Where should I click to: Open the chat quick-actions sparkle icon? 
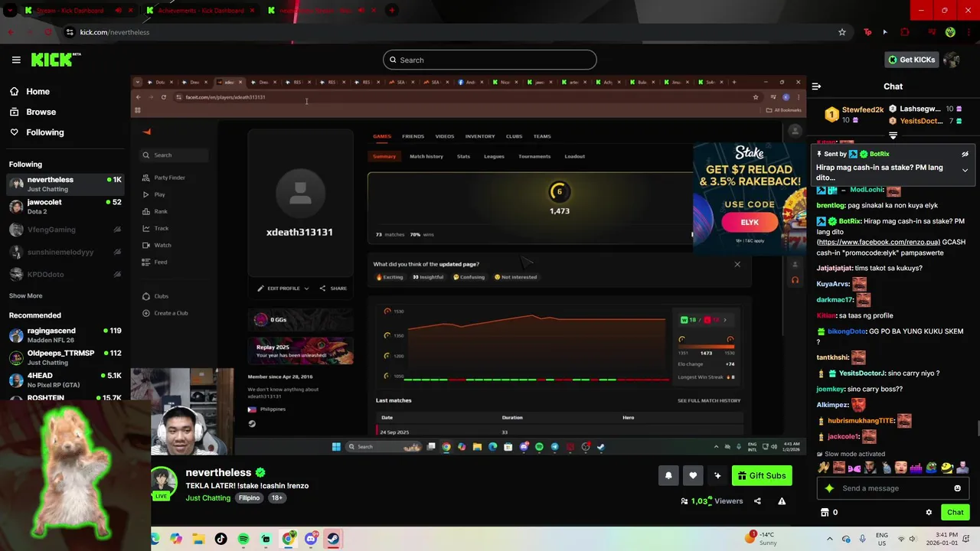tap(828, 488)
